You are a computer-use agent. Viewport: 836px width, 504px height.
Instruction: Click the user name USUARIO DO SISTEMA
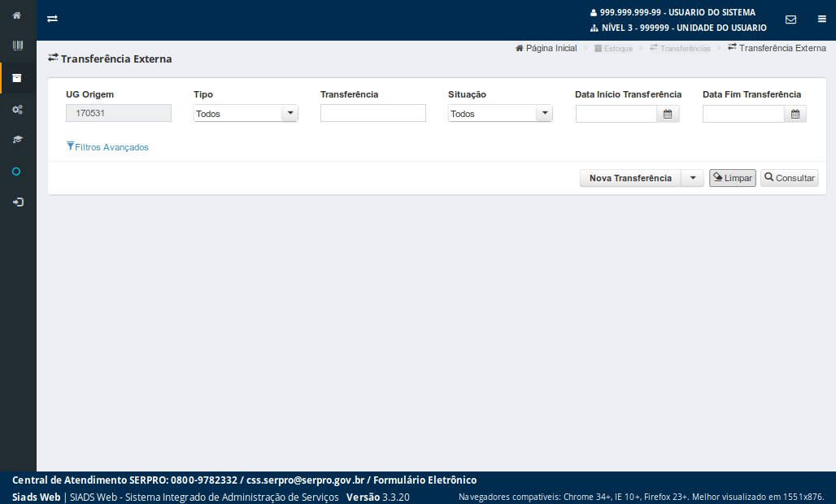[x=712, y=12]
